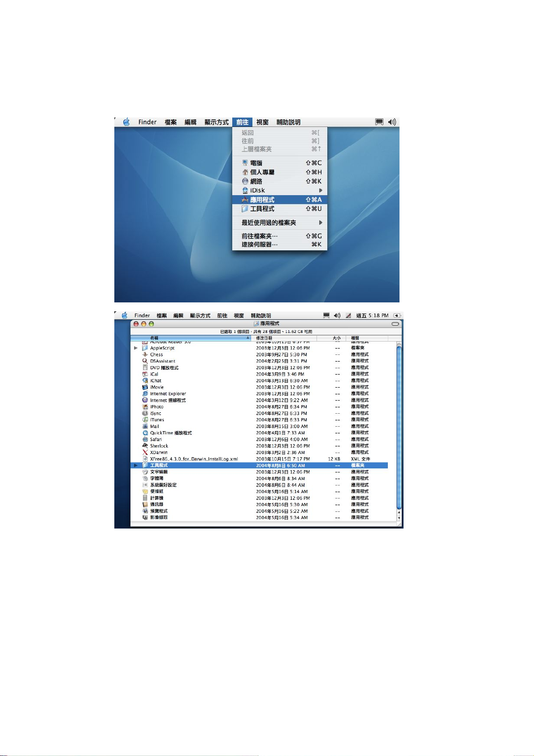Open the 檔案 menu in upper menu bar

click(171, 122)
